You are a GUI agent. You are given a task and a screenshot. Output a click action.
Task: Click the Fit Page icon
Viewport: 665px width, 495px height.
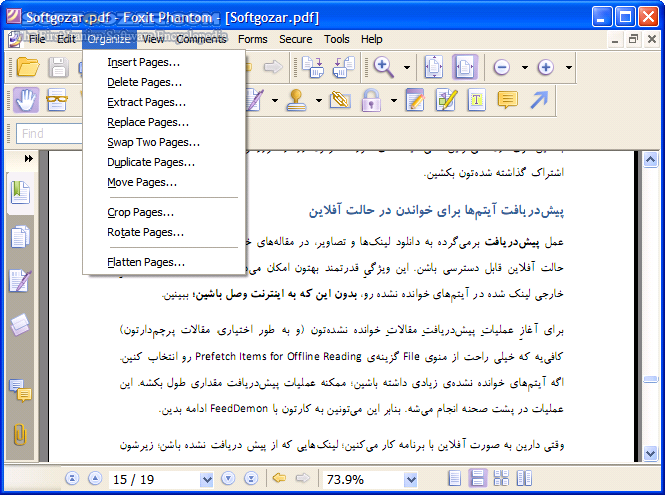434,67
